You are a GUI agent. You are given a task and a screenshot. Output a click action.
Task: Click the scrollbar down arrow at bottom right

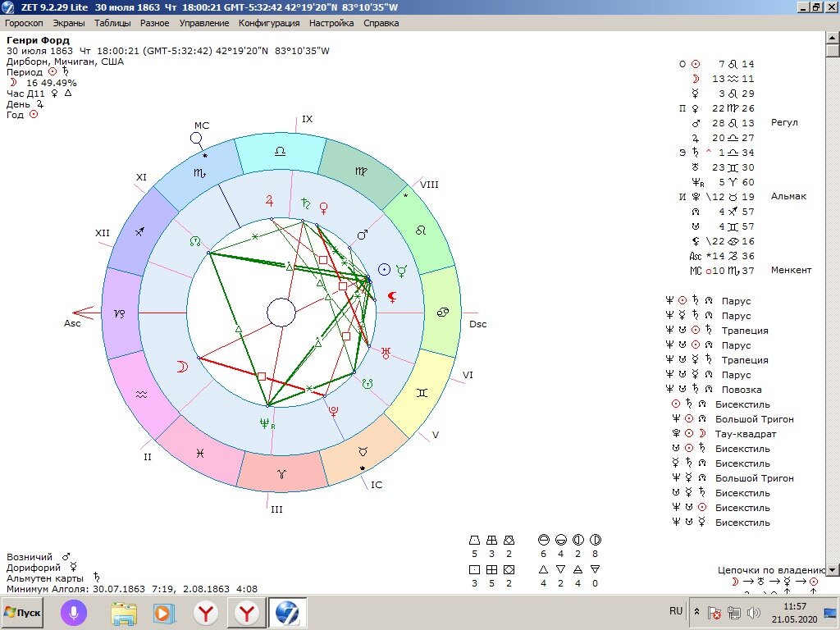click(833, 569)
